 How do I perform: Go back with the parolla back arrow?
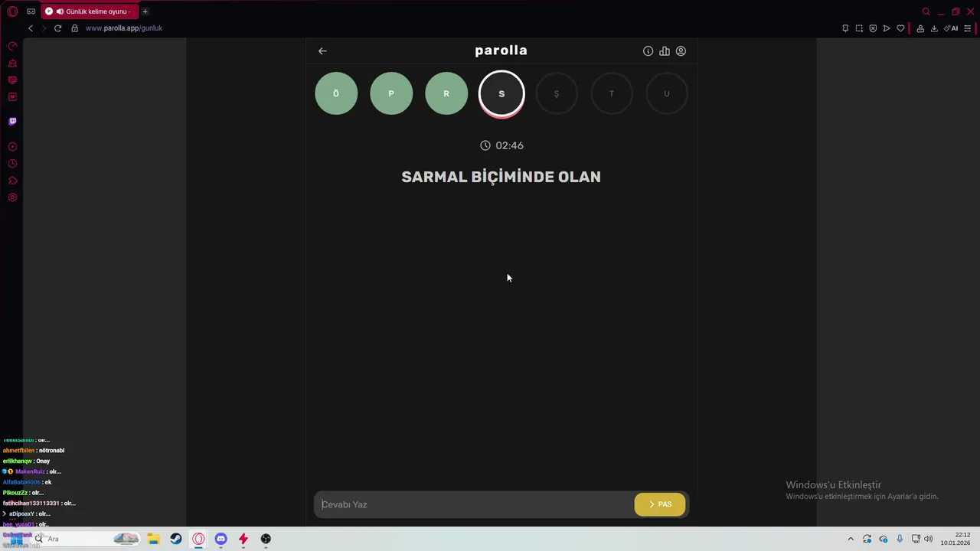pos(322,51)
